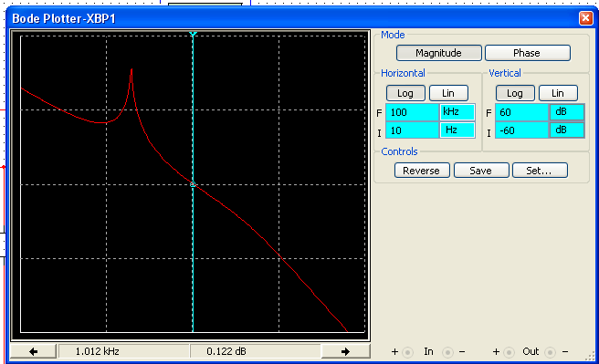
Task: Open horizontal initial Hz unit selector
Action: (457, 130)
